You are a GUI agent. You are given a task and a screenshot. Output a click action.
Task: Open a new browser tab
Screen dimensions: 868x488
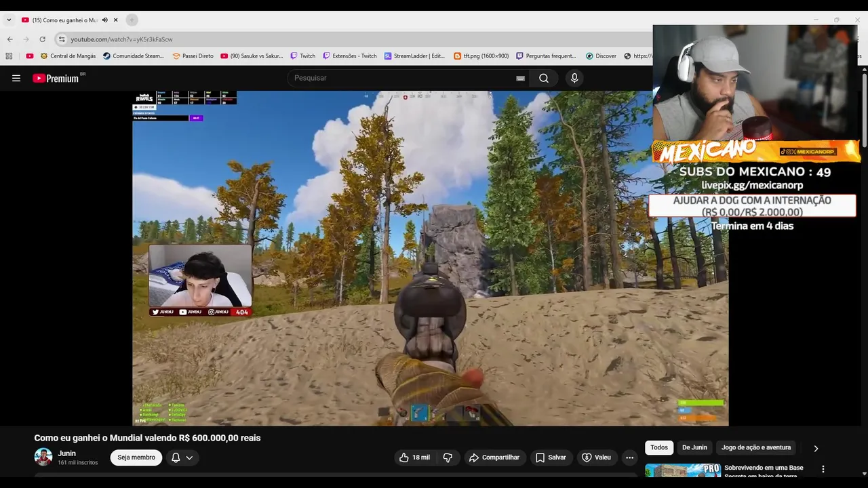coord(132,20)
